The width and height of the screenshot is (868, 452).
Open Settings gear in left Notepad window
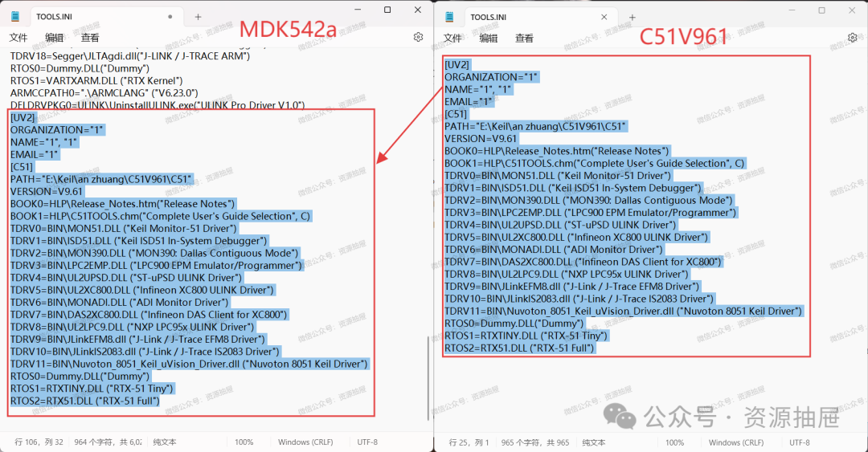[x=418, y=37]
